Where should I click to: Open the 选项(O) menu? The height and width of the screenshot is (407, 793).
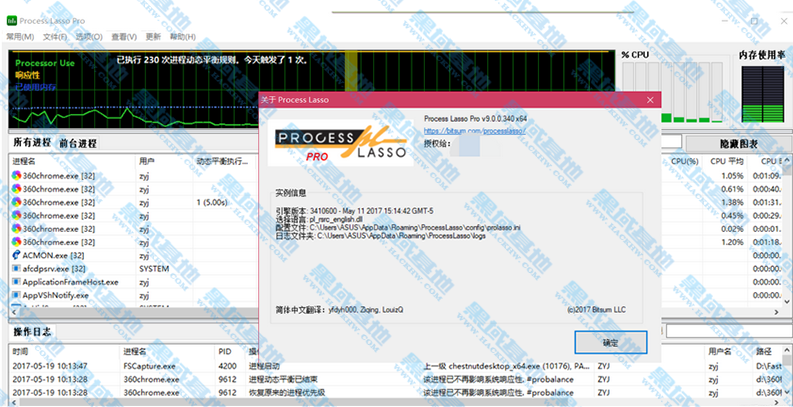89,36
